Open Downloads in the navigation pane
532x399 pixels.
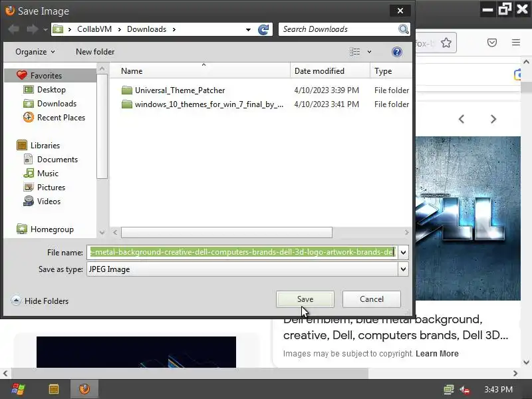point(57,104)
